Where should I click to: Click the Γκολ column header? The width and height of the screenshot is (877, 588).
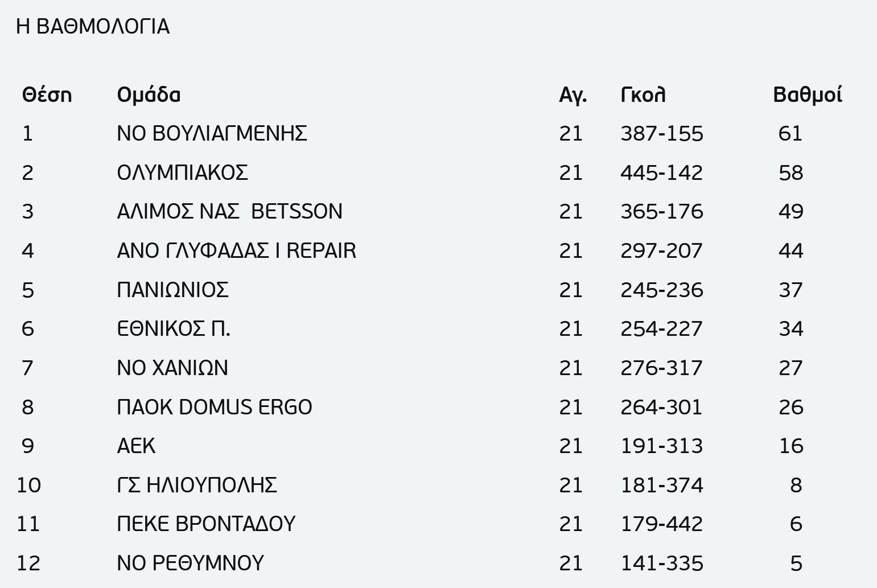(643, 94)
